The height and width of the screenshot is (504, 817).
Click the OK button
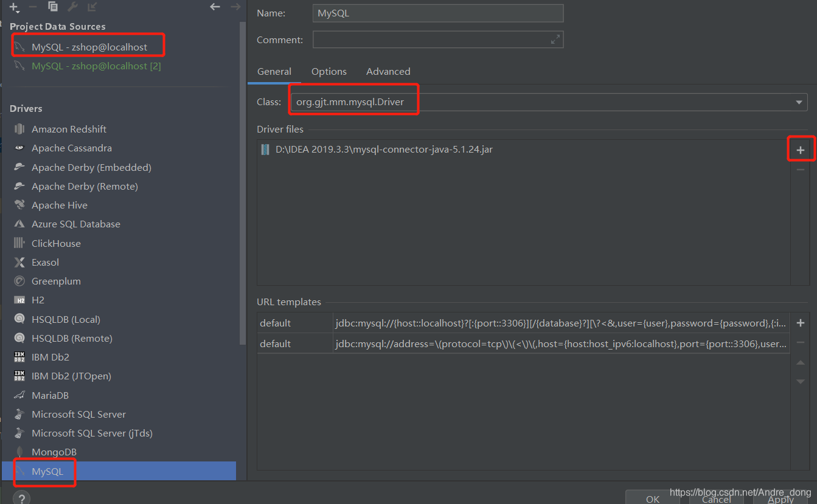653,499
